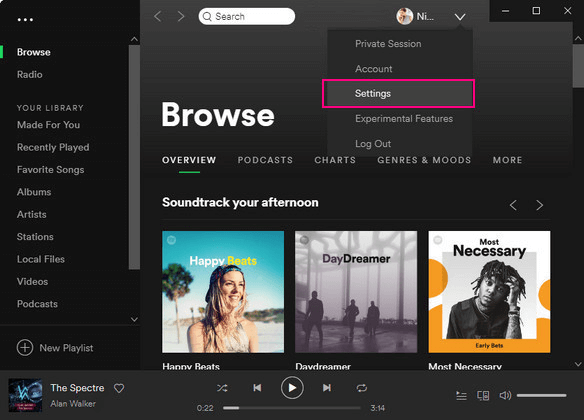Open the Most Necessary playlist cover
This screenshot has height=420, width=584.
[x=489, y=292]
